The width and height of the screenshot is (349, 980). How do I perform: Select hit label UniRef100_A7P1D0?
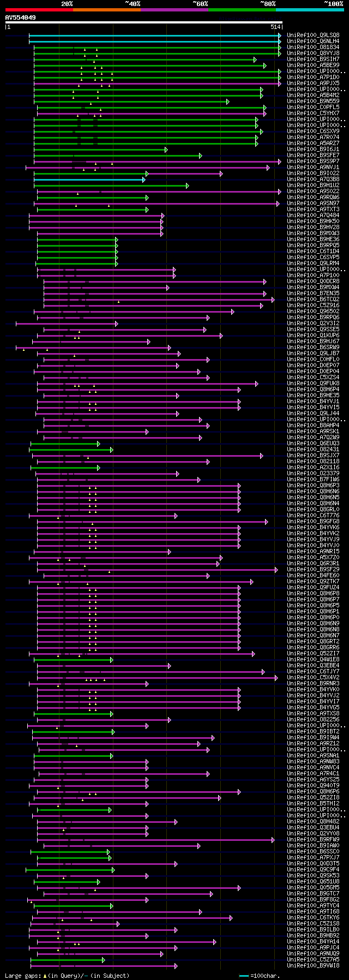313,77
